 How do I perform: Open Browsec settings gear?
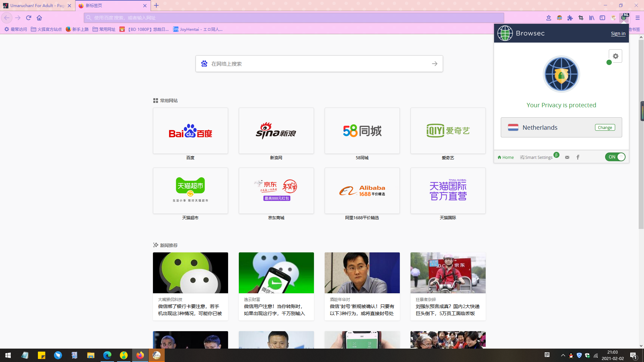tap(615, 56)
